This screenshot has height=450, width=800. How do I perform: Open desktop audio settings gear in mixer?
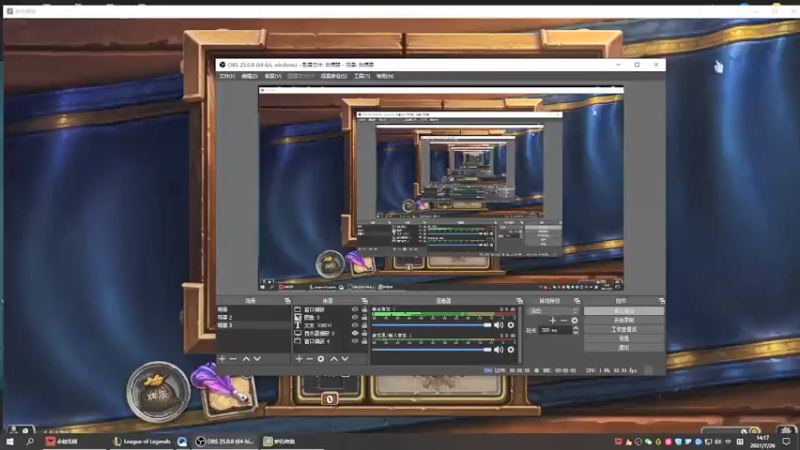pyautogui.click(x=511, y=325)
